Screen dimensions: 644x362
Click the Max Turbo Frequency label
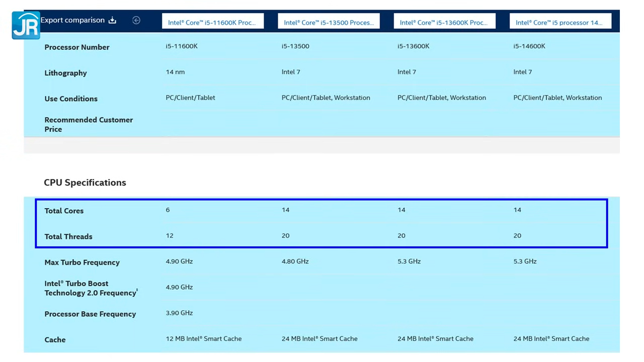tap(82, 262)
